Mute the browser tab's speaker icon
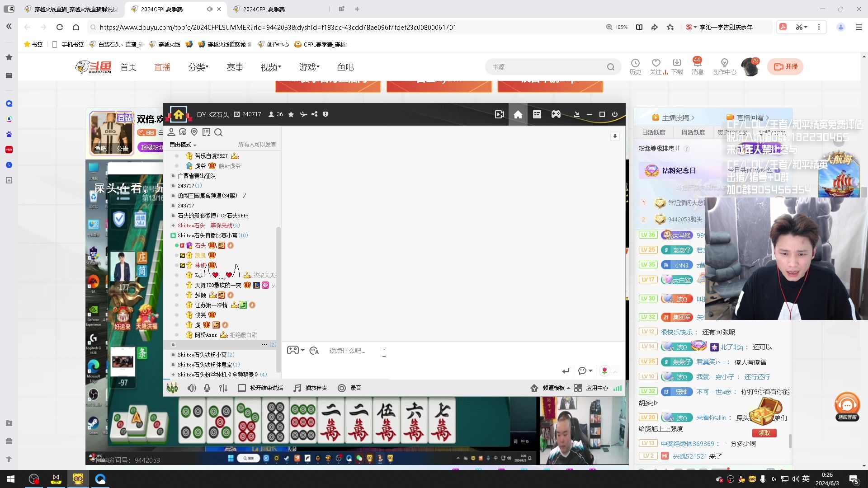The width and height of the screenshot is (868, 488). point(209,9)
